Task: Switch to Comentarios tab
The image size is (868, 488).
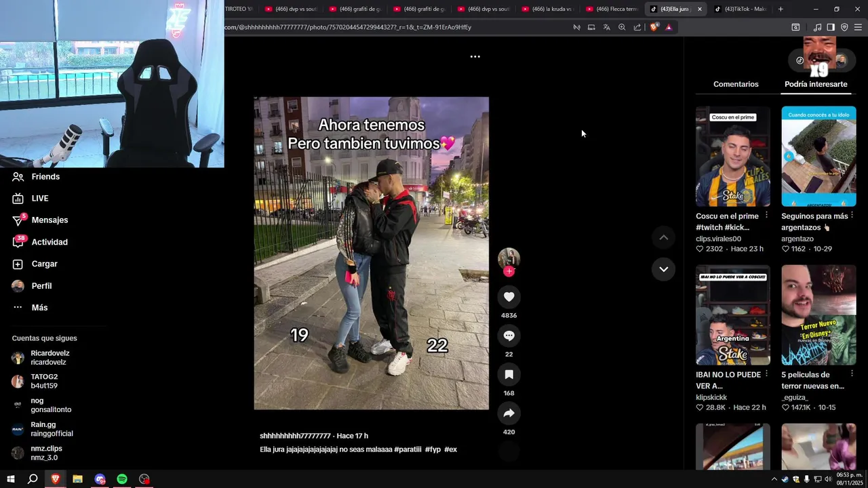Action: [736, 84]
